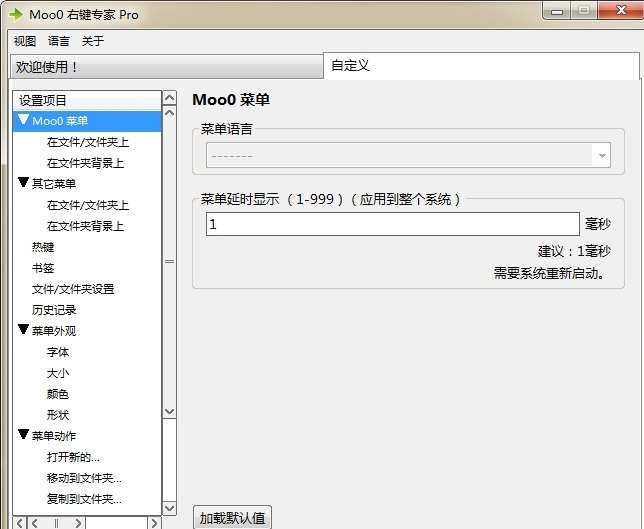Select 在文件/文件夹上 under Moo0 菜单
The image size is (644, 529).
(x=88, y=143)
